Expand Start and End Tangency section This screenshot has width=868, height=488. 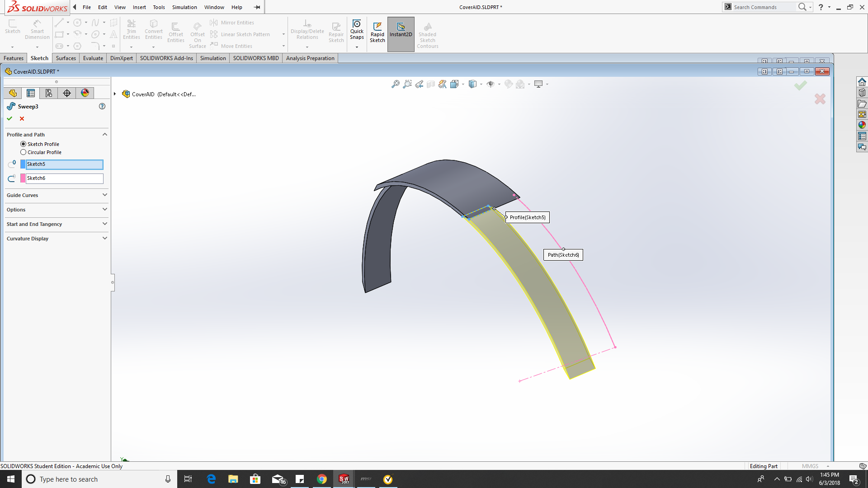105,224
